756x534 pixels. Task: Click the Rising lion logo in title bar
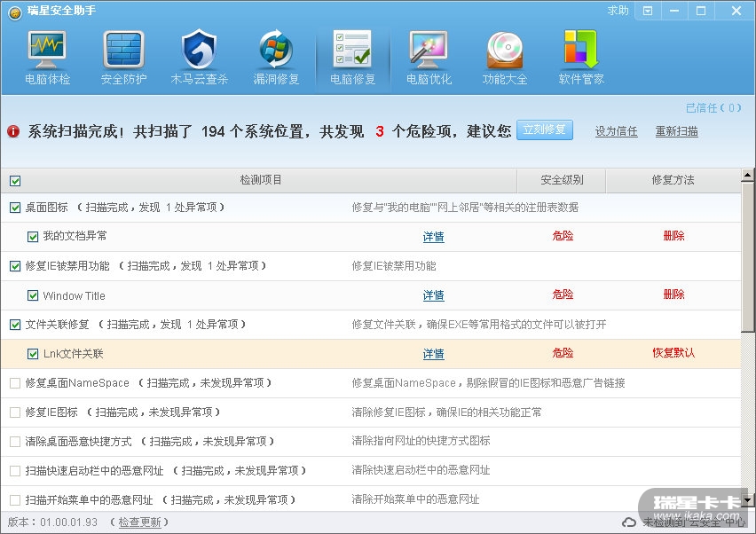tap(15, 12)
